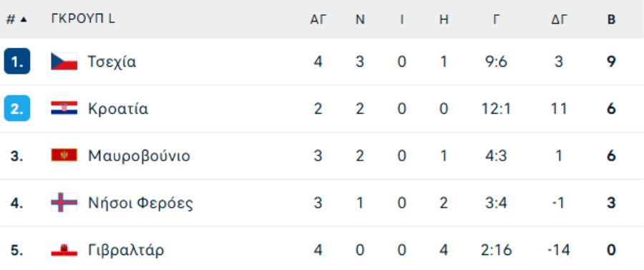Sort table by the # column arrow

pyautogui.click(x=24, y=19)
